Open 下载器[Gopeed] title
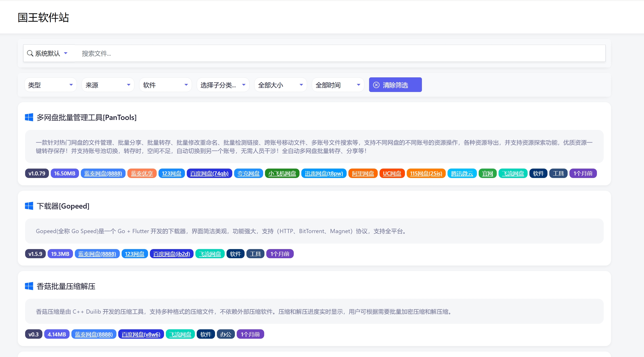The image size is (644, 357). [x=63, y=206]
